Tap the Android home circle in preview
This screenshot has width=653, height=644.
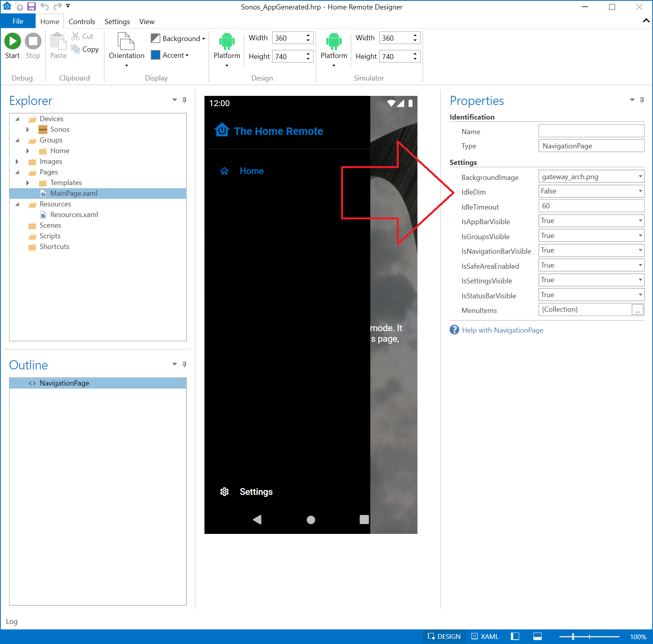[311, 520]
